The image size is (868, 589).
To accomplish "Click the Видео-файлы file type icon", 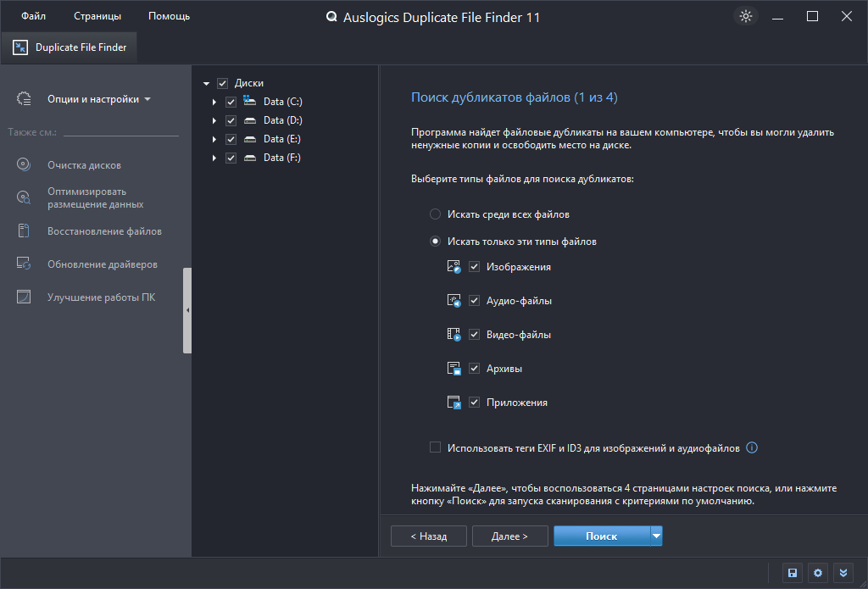I will pos(454,335).
